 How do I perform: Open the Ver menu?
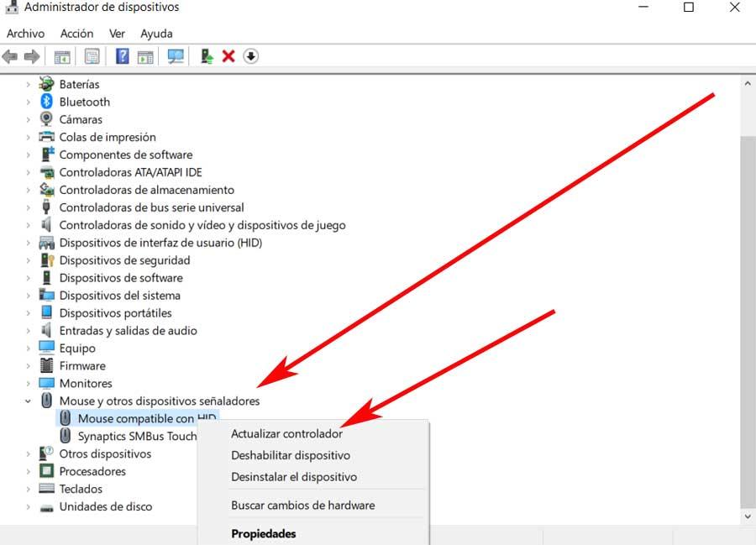click(x=117, y=34)
